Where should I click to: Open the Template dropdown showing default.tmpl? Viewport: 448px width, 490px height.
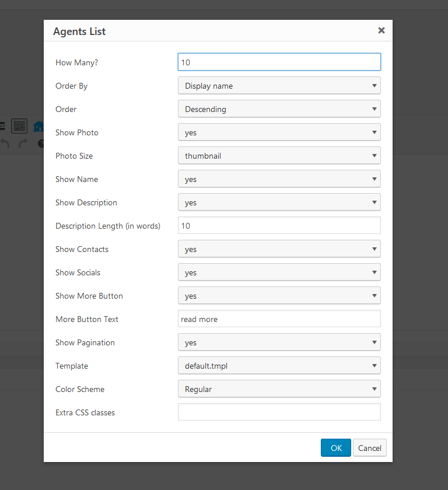coord(279,365)
